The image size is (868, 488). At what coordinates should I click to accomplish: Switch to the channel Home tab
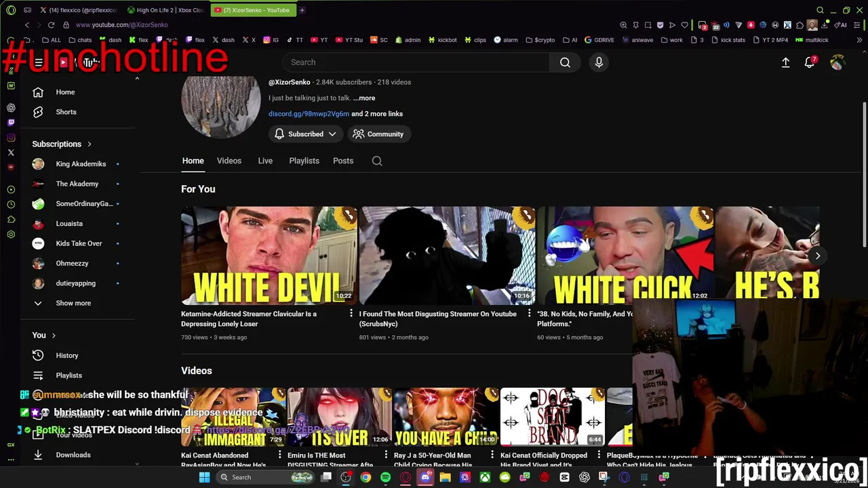click(x=193, y=161)
